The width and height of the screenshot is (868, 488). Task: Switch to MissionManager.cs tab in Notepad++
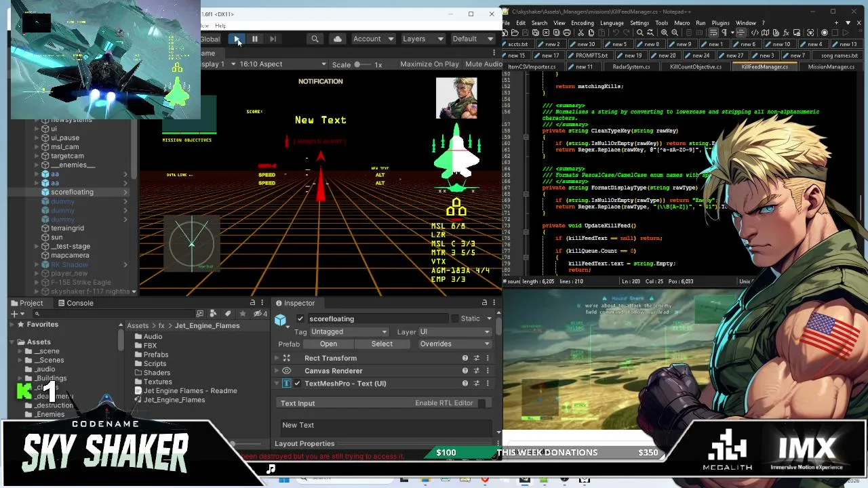click(831, 66)
